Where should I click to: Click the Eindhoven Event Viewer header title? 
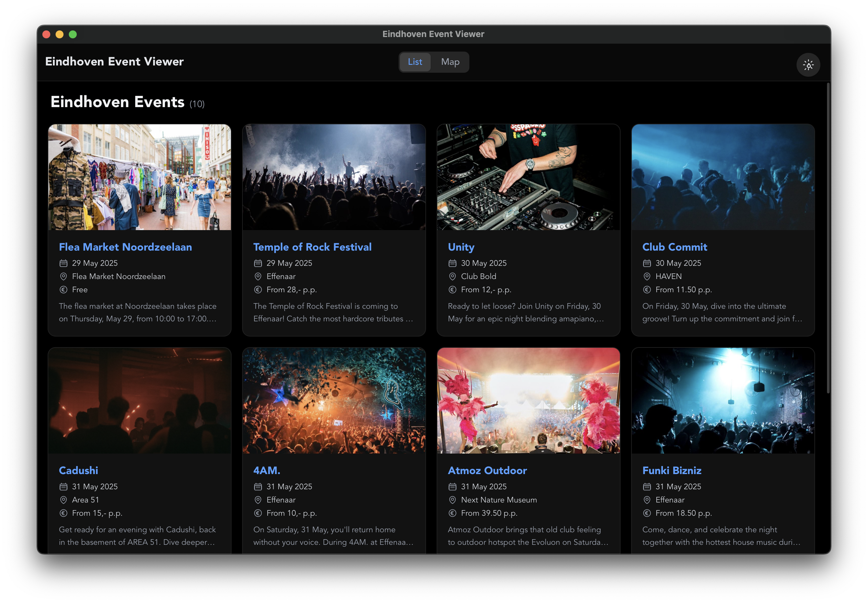pyautogui.click(x=114, y=61)
